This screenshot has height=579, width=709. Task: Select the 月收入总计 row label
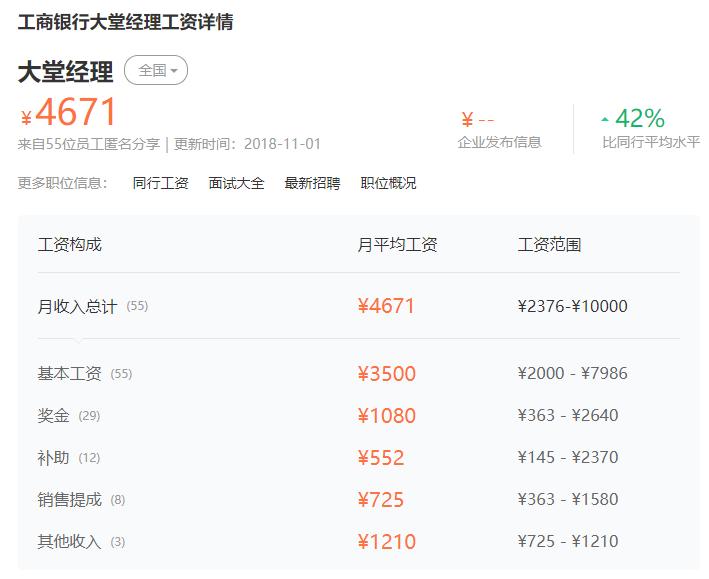[x=77, y=306]
